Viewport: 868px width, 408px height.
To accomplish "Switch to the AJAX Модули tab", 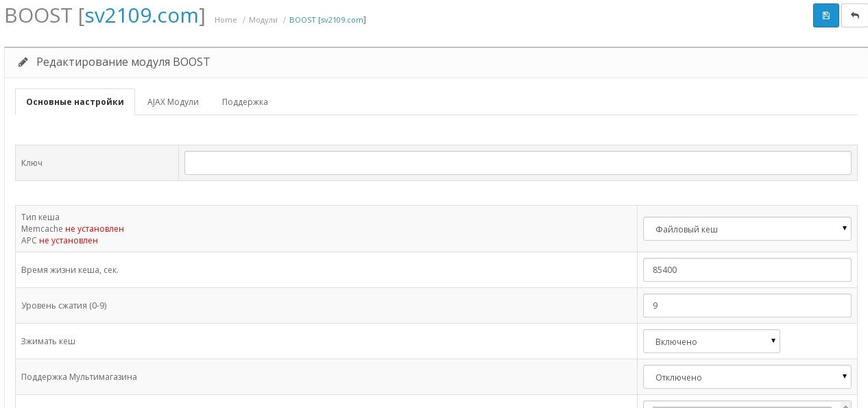I will (173, 102).
